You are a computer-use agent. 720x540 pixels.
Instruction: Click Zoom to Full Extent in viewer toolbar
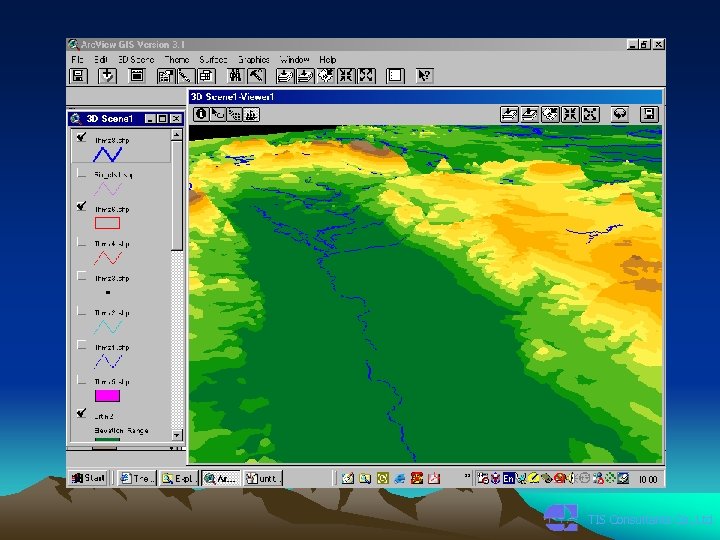click(509, 114)
